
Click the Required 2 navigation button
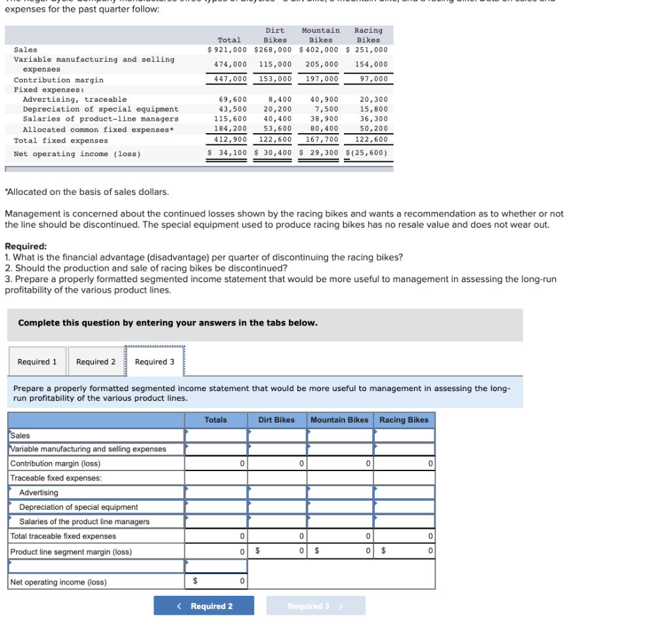(203, 605)
